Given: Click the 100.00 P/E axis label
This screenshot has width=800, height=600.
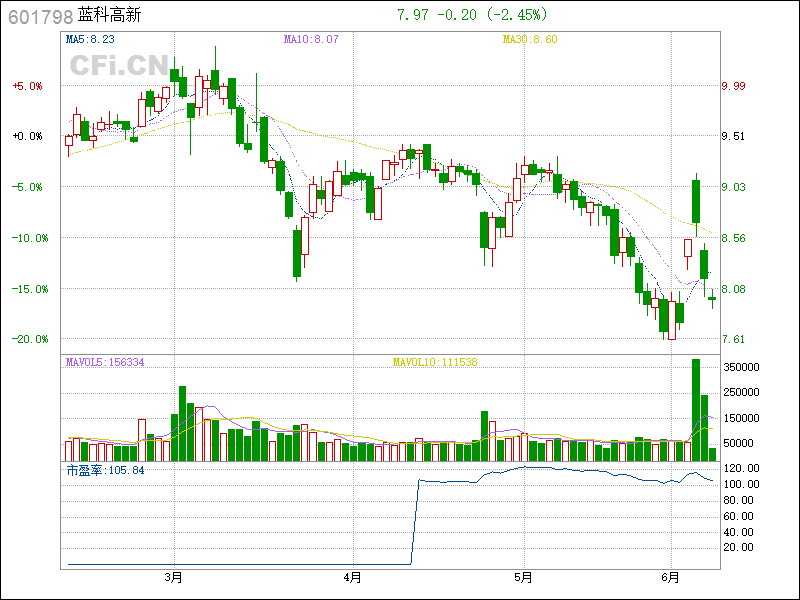Looking at the screenshot, I should pyautogui.click(x=741, y=484).
